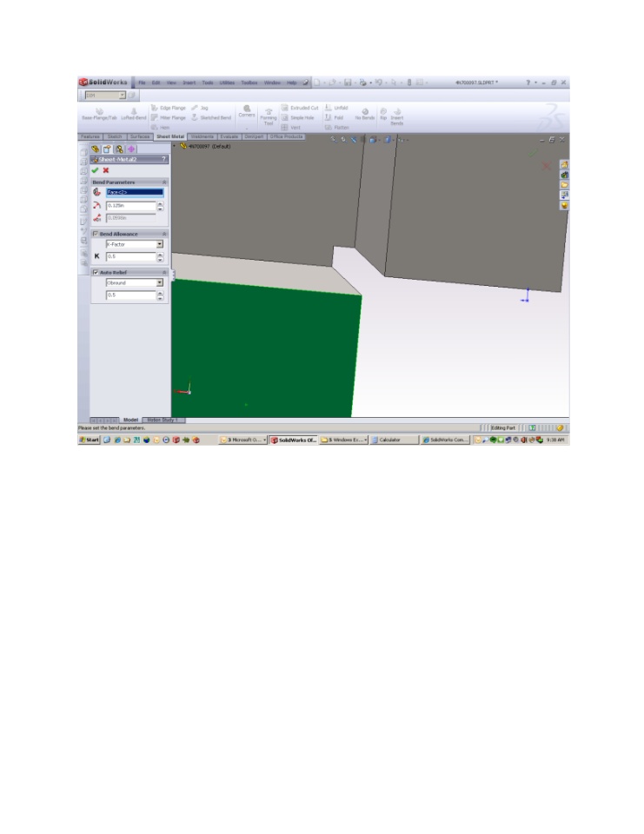644x834 pixels.
Task: Select the Jog tool
Action: 200,108
